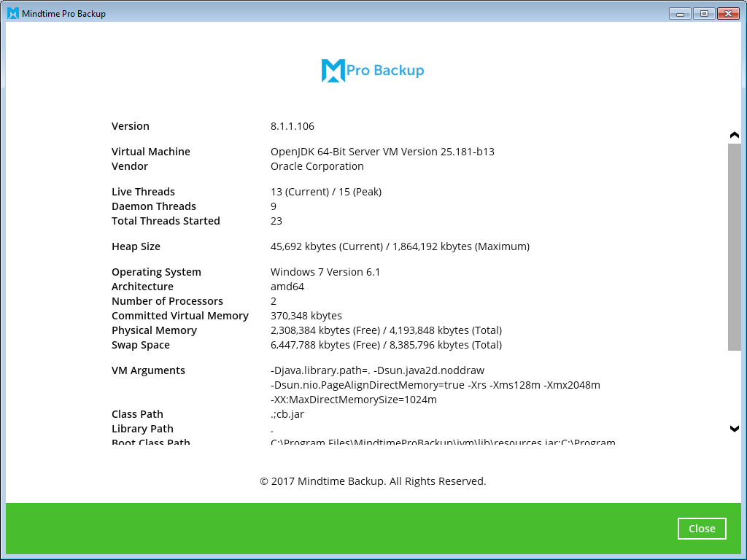Viewport: 747px width, 560px height.
Task: Click the -Djava.library.path argument line
Action: 377,370
